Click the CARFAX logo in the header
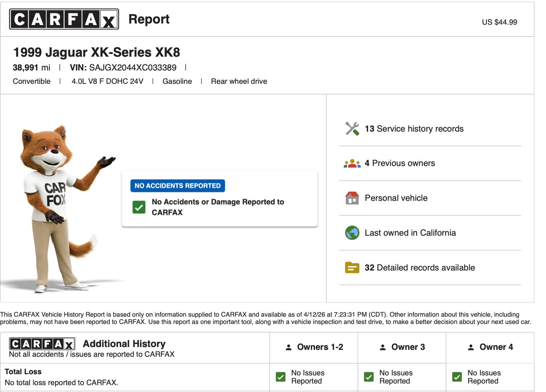Viewport: 546px width, 392px height. pos(64,19)
